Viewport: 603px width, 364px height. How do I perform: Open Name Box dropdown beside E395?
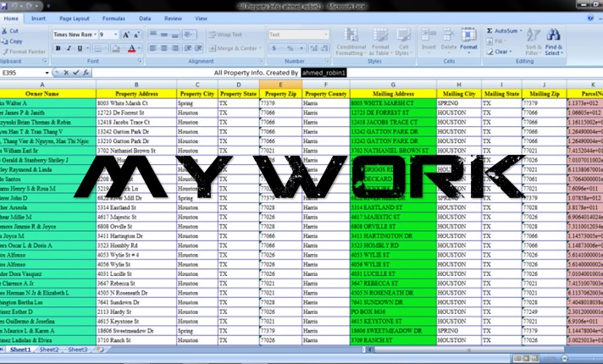(47, 73)
